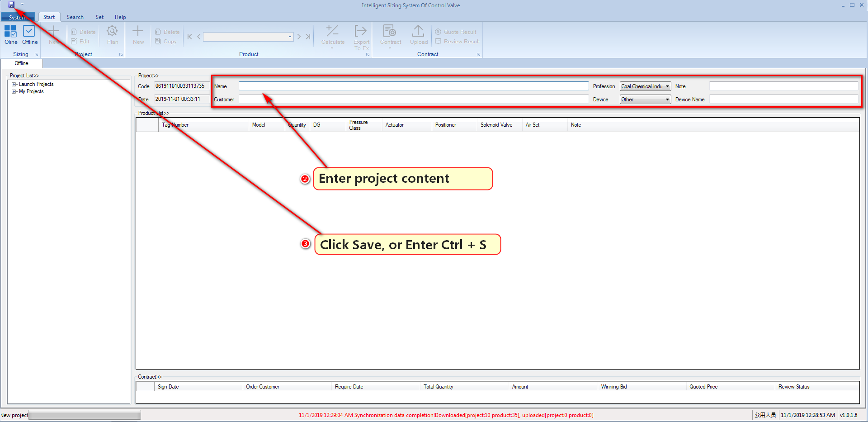
Task: Open the Search ribbon tab
Action: (x=75, y=17)
